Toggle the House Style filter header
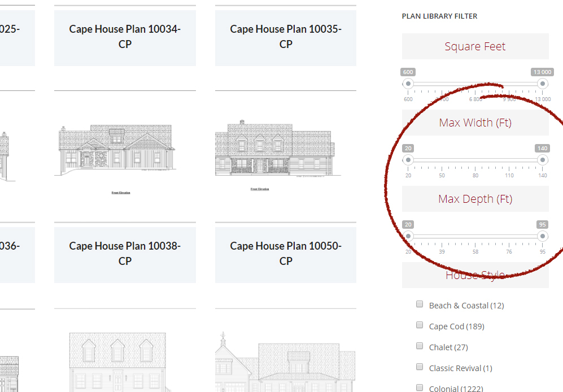 pos(475,275)
